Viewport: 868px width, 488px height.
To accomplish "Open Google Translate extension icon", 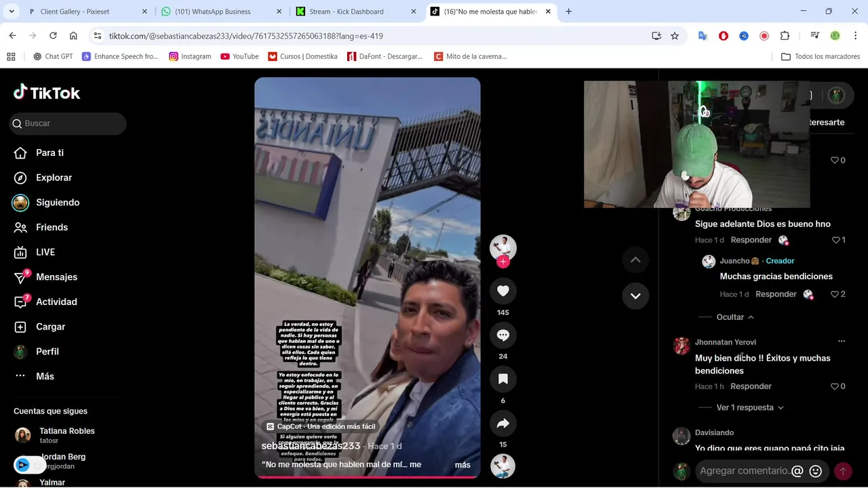I will (x=703, y=36).
